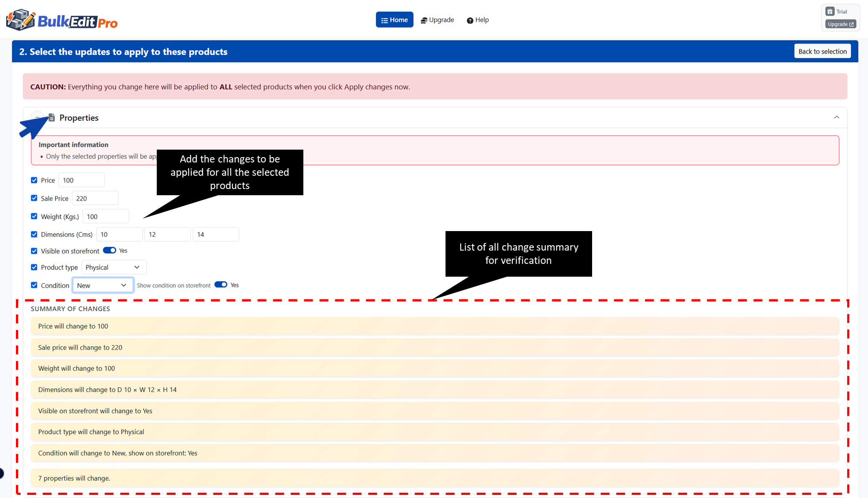Click the Back to selection button

(x=822, y=51)
